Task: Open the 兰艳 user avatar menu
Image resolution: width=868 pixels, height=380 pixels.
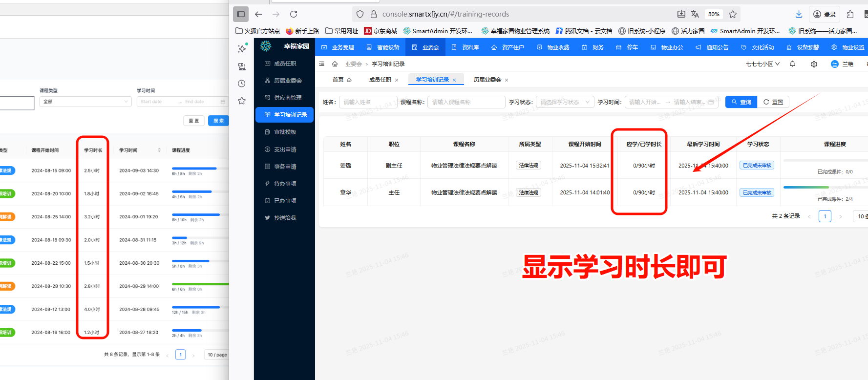Action: [842, 64]
